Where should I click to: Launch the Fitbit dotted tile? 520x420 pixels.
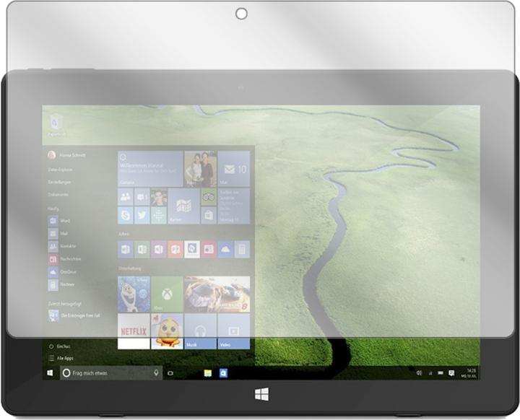tap(158, 216)
